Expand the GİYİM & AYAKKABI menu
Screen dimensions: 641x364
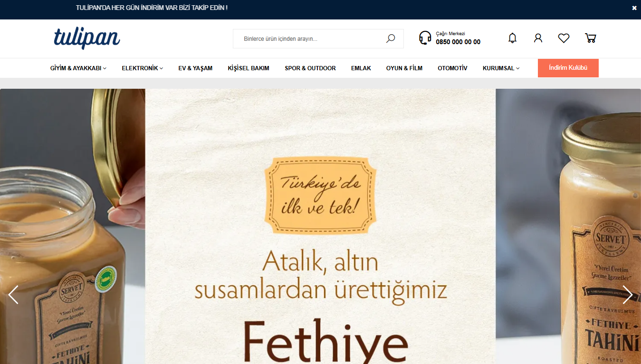78,68
